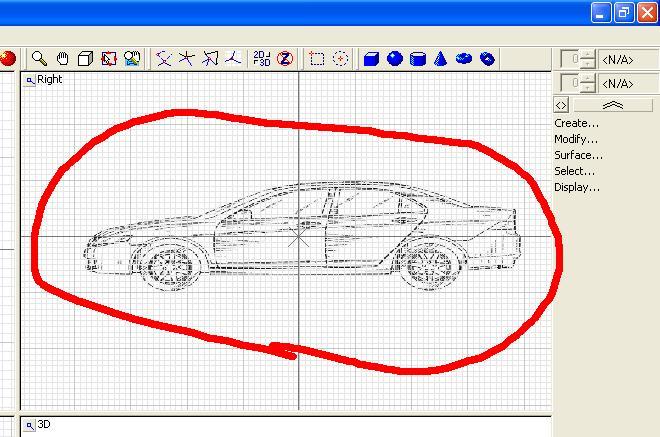The image size is (660, 437).
Task: Click the 2D/3D view switch icon
Action: [261, 59]
